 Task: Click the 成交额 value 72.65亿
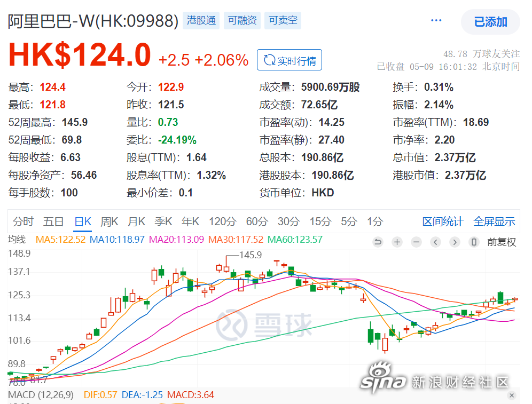pos(319,105)
